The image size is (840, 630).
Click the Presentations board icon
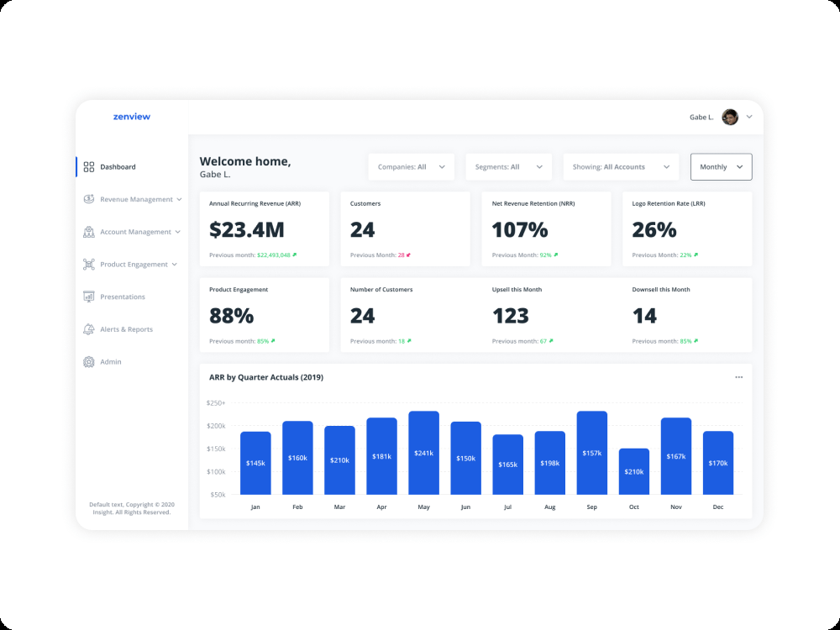click(x=89, y=297)
